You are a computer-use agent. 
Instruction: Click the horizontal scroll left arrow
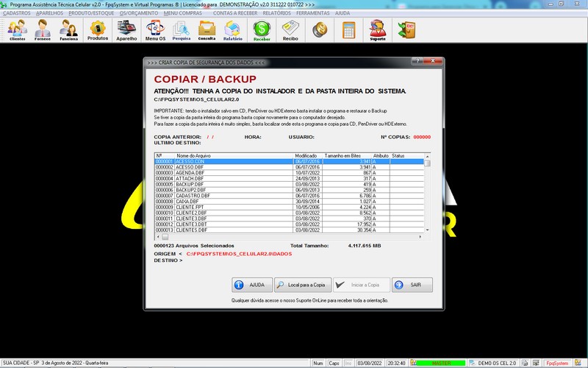(158, 237)
